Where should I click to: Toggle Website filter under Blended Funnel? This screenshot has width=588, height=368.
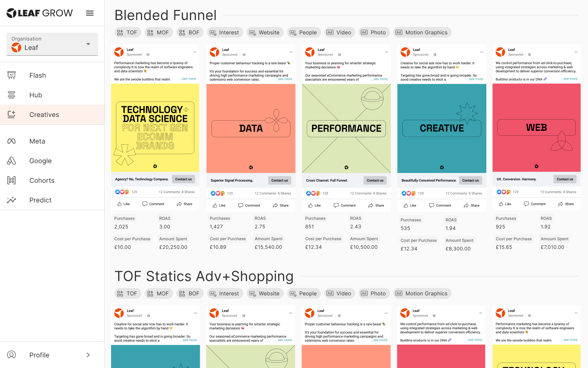click(x=265, y=32)
